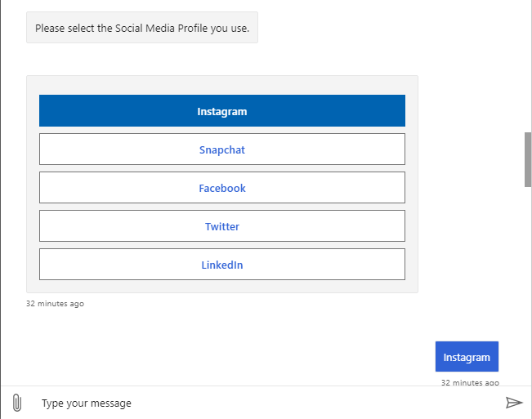Click the 'Please select the Social Media Profile' message
This screenshot has width=532, height=419.
pos(142,28)
